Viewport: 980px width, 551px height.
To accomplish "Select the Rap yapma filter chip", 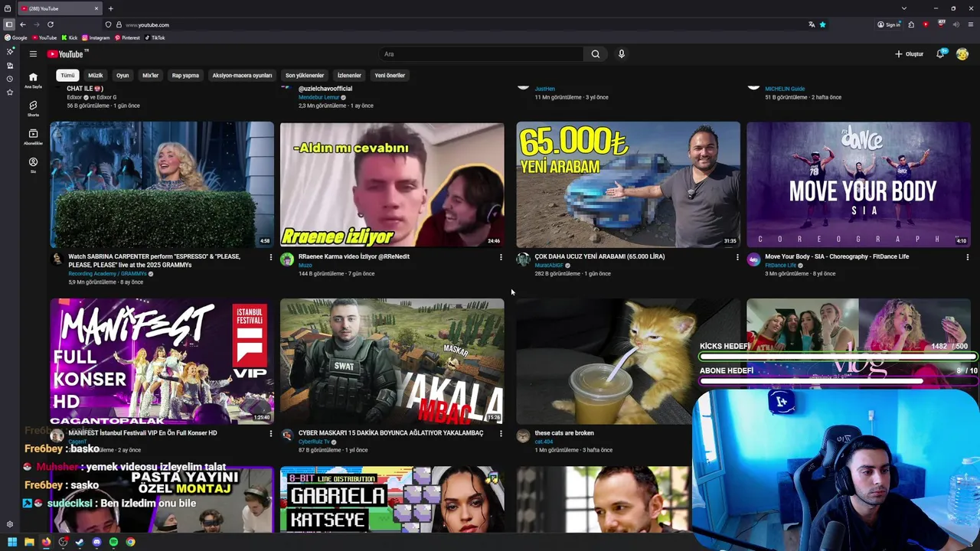I will click(185, 75).
